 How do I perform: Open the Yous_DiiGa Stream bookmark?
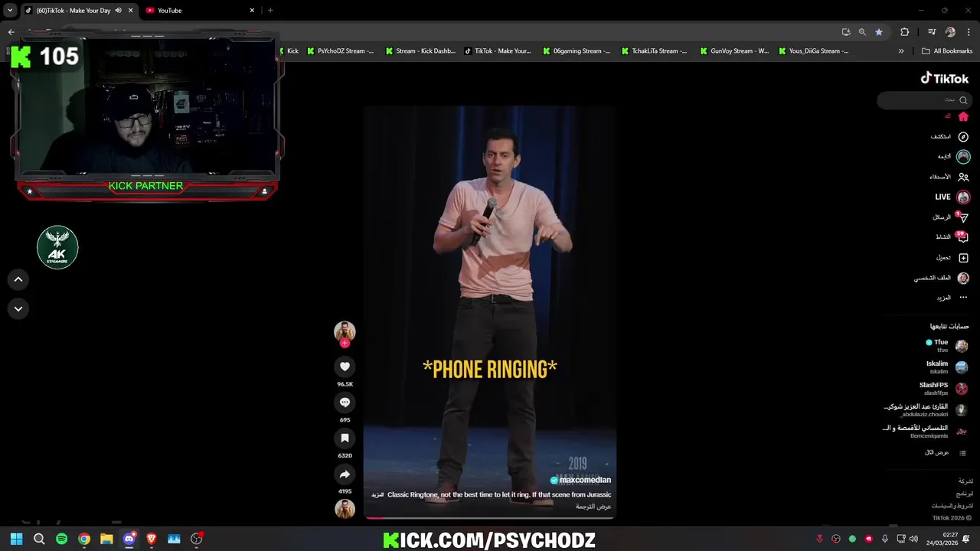(x=813, y=51)
